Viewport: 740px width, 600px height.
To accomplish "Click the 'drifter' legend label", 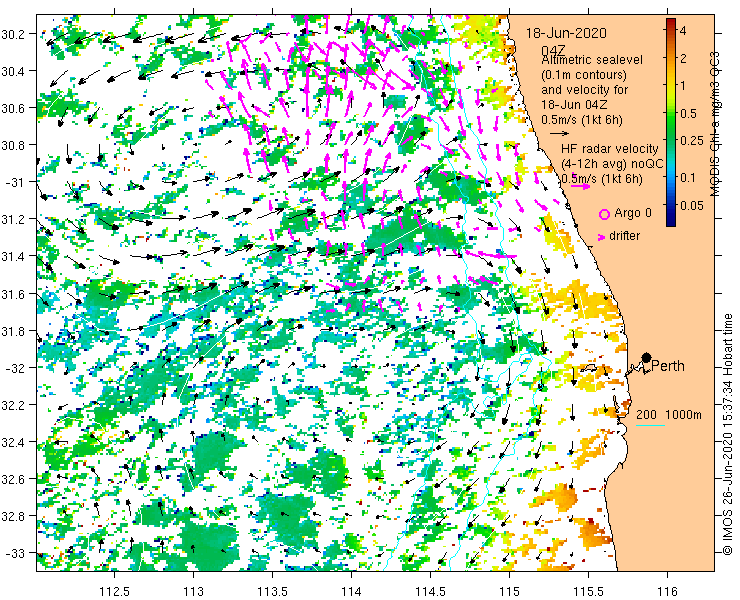I will click(624, 236).
